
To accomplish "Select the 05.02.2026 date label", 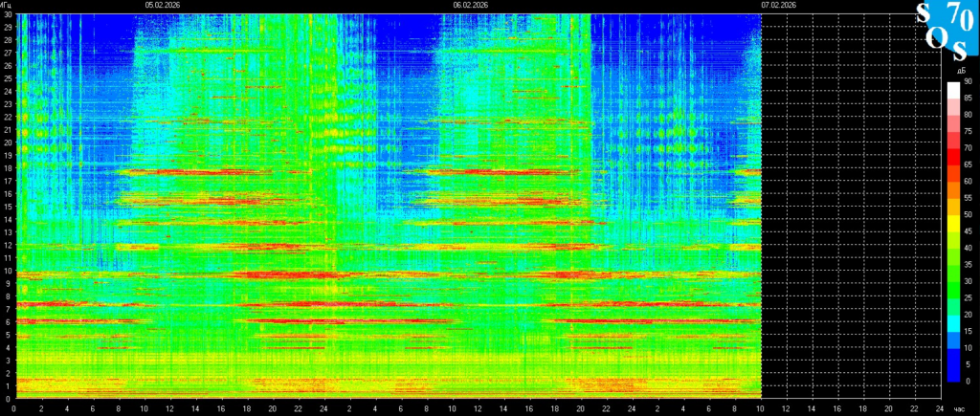I will (162, 5).
